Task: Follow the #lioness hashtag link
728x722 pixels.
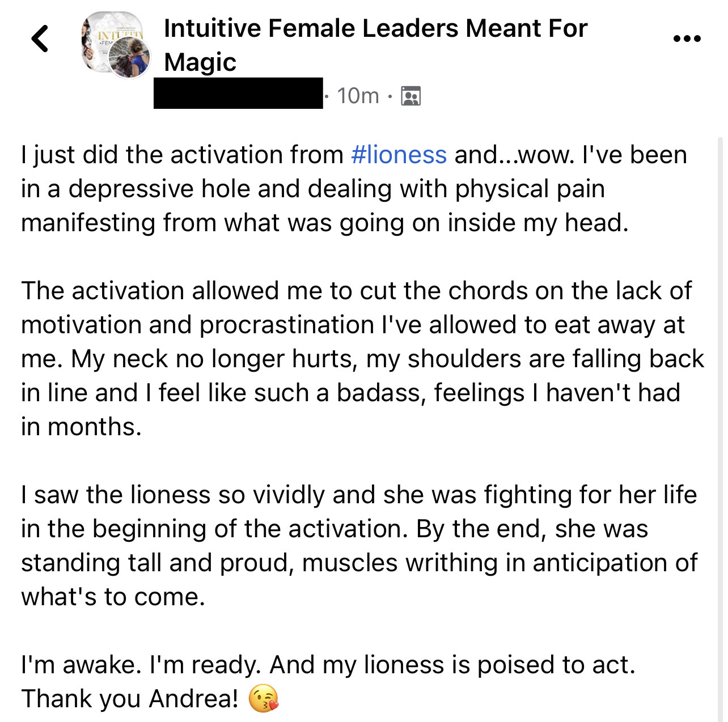Action: [399, 155]
